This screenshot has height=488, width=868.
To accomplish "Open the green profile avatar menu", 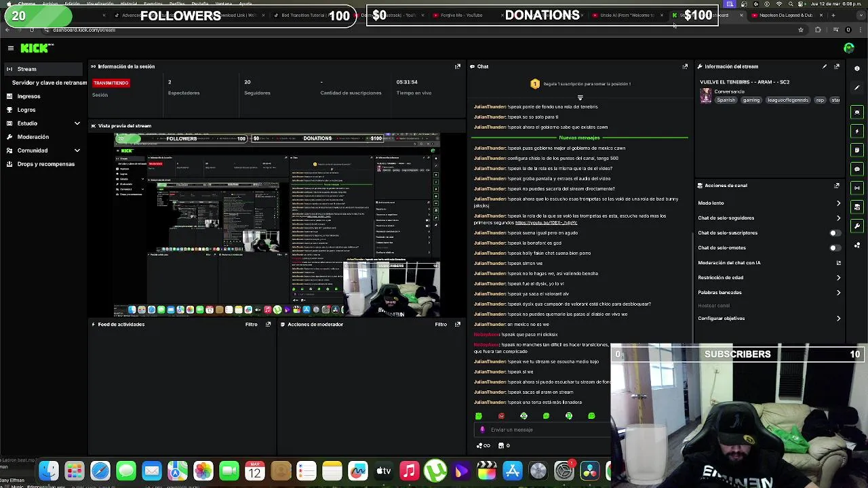I will click(849, 48).
